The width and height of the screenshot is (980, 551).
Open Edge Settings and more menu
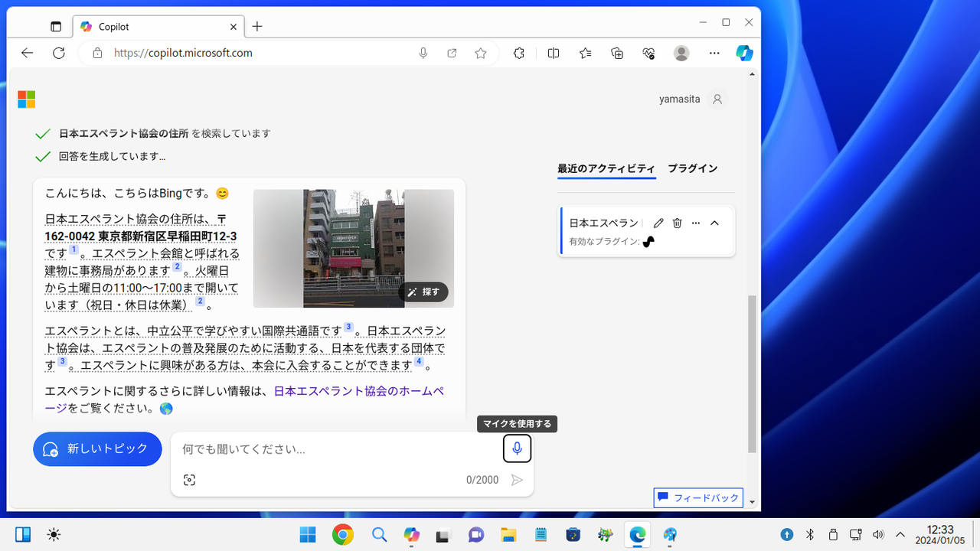point(714,53)
